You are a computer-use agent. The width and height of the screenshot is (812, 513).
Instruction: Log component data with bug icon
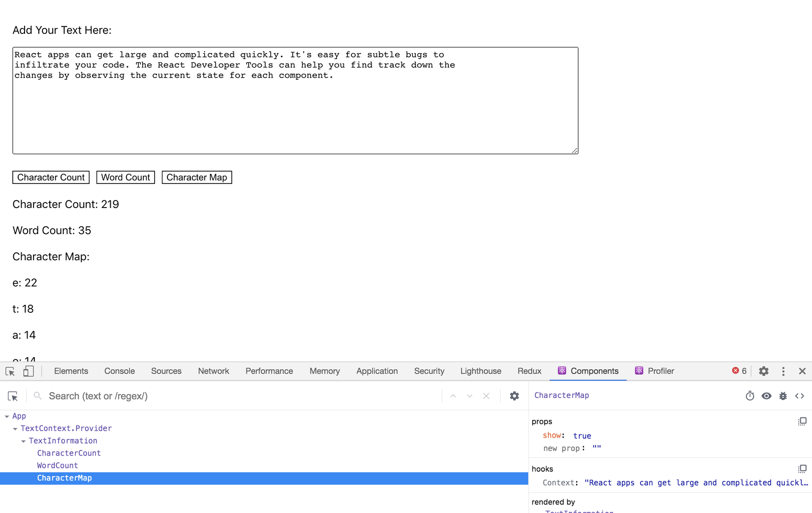(x=783, y=396)
